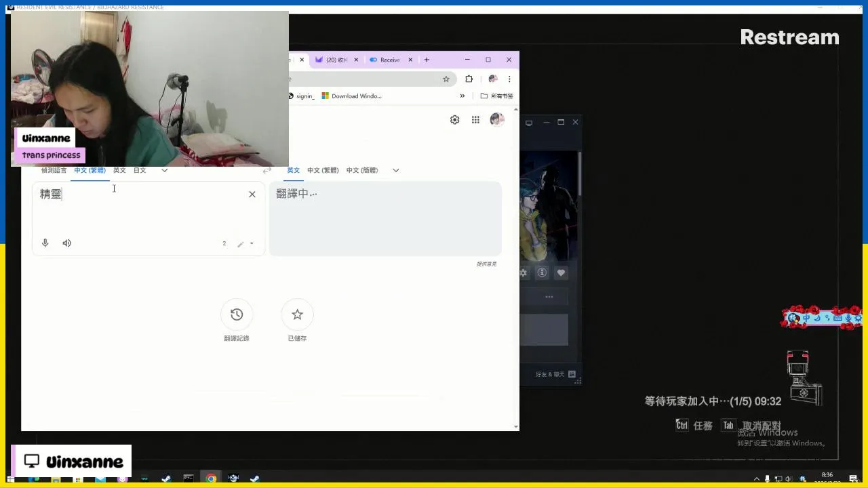The height and width of the screenshot is (488, 868).
Task: Click the settings gear in Steam window
Action: [x=524, y=273]
